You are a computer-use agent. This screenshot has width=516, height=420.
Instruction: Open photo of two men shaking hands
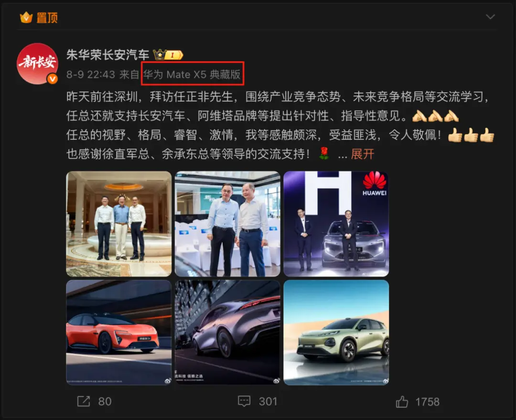(x=227, y=224)
